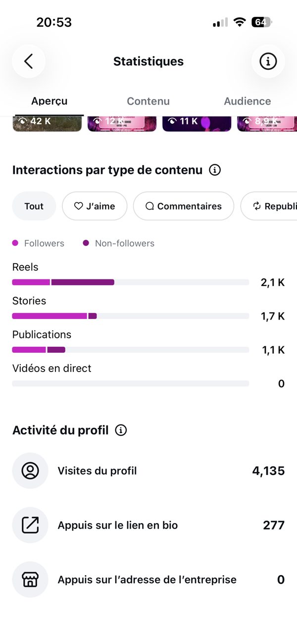The image size is (297, 644).
Task: Tap info icon beside Activité du profil
Action: 121,430
